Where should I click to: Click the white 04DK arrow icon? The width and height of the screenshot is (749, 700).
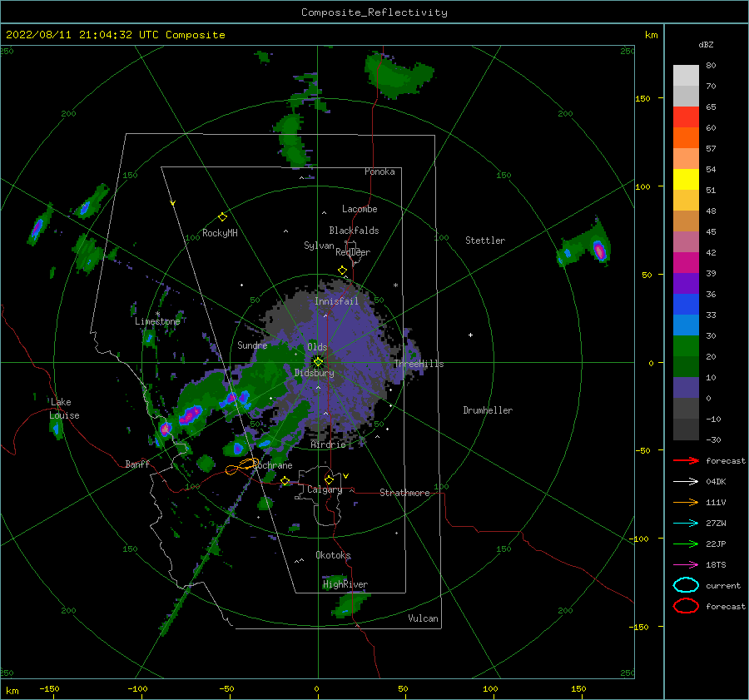pyautogui.click(x=686, y=482)
